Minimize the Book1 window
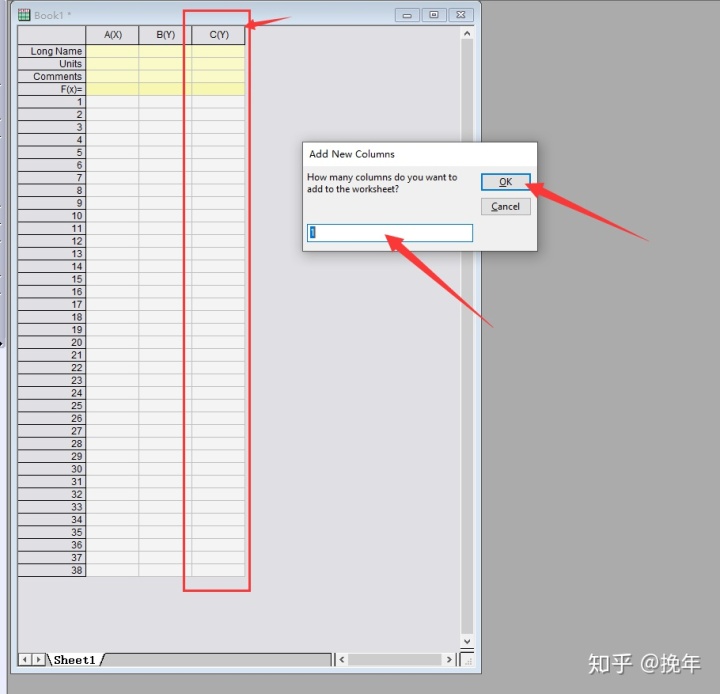The image size is (720, 694). click(x=407, y=15)
